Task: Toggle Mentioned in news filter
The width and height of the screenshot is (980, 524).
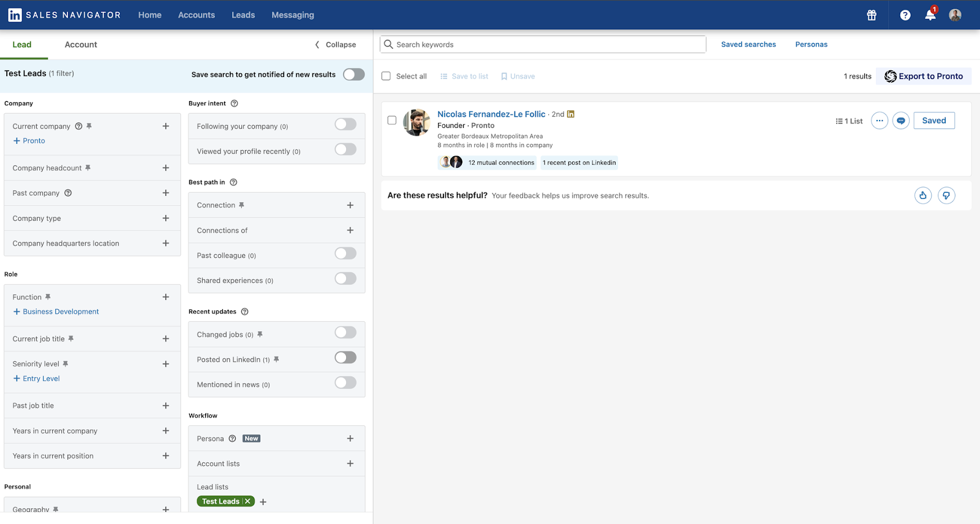Action: pos(345,383)
